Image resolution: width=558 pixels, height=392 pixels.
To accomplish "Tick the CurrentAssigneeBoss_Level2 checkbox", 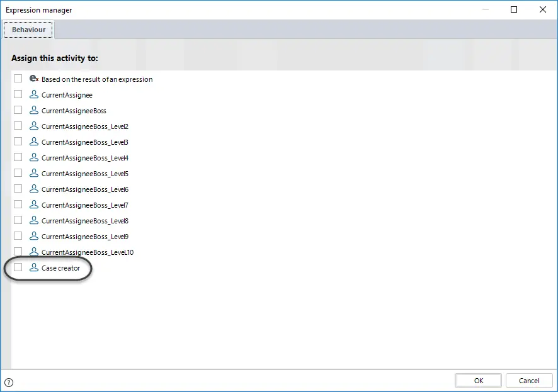I will point(18,125).
